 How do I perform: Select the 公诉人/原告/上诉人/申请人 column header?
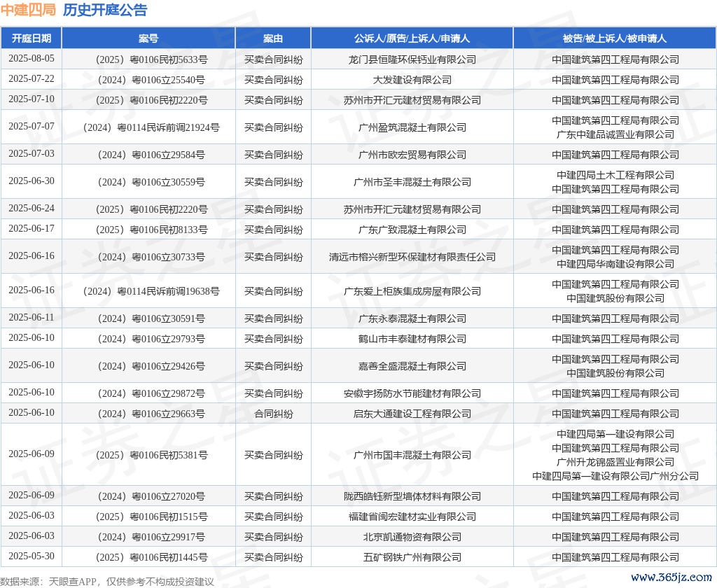[412, 38]
